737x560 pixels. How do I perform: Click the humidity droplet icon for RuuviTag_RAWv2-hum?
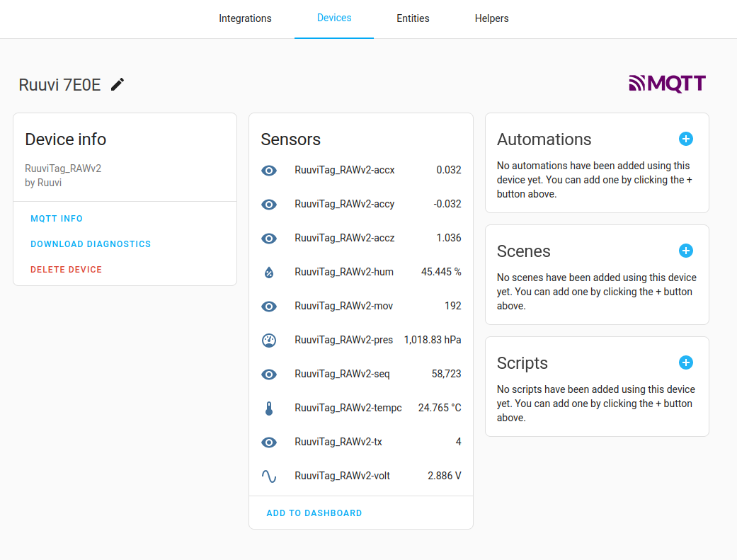tap(269, 273)
